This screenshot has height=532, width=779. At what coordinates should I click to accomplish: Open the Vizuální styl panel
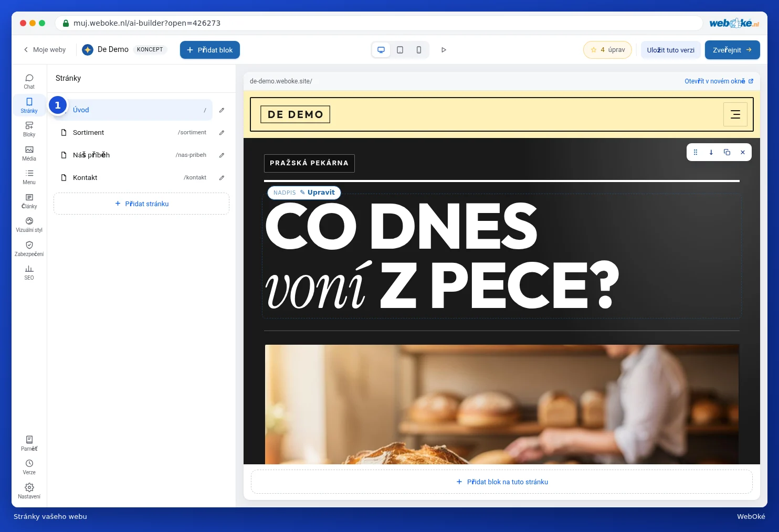[x=29, y=225]
